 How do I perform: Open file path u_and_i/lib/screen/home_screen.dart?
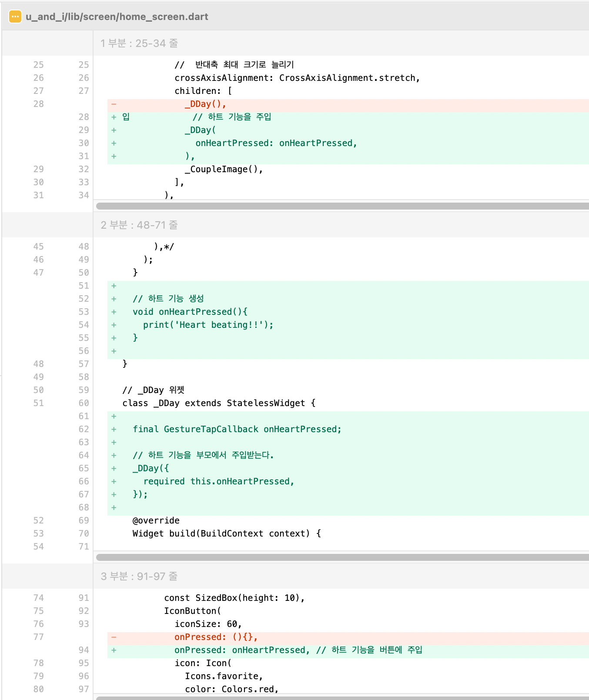[x=117, y=17]
